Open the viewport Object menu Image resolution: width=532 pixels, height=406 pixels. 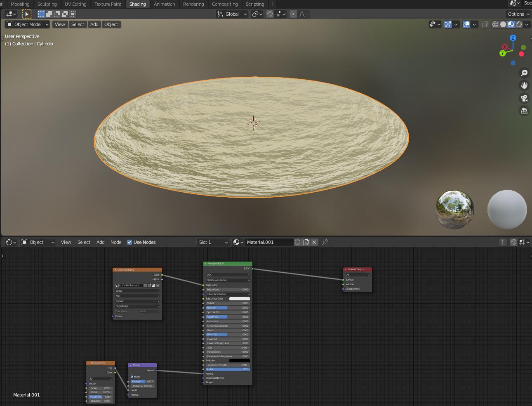[111, 24]
